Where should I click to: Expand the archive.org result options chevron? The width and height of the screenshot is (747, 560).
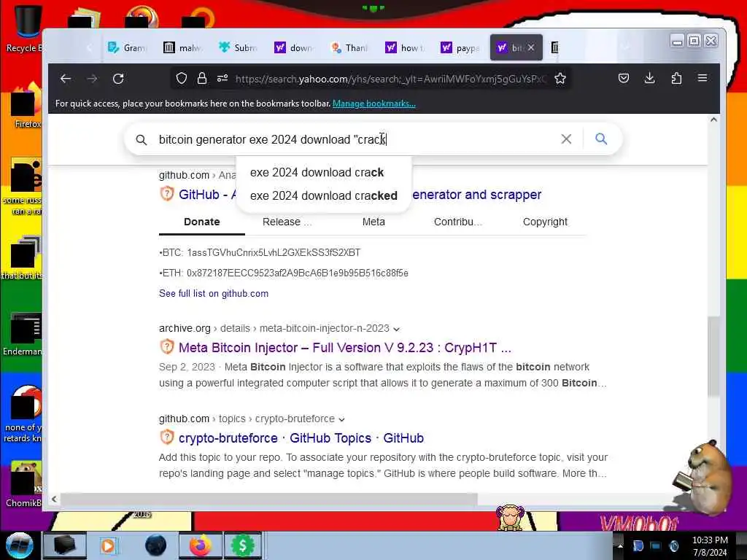pos(396,329)
